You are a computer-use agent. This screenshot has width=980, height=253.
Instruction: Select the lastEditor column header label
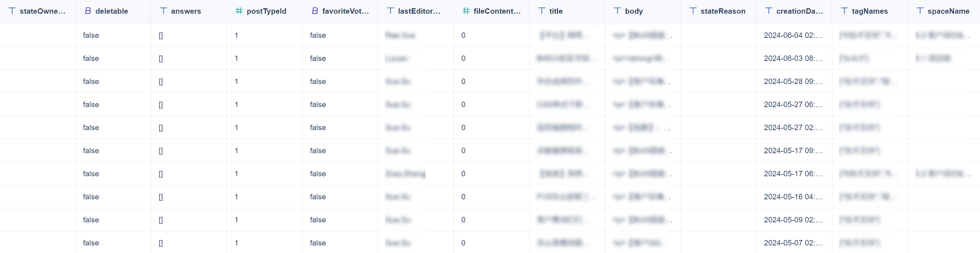[x=419, y=11]
